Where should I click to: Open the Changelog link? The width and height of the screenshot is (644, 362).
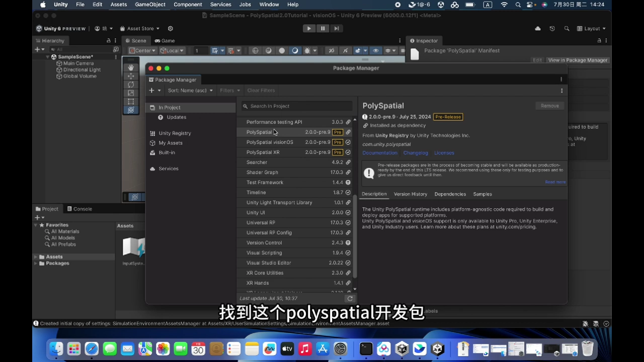point(416,153)
